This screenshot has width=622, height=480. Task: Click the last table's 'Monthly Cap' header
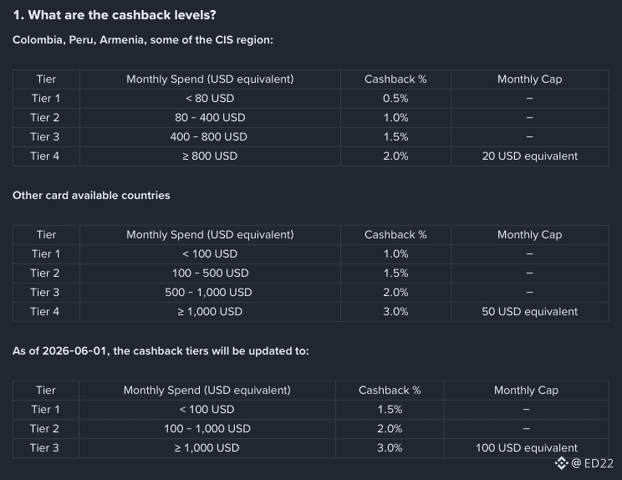pyautogui.click(x=526, y=390)
